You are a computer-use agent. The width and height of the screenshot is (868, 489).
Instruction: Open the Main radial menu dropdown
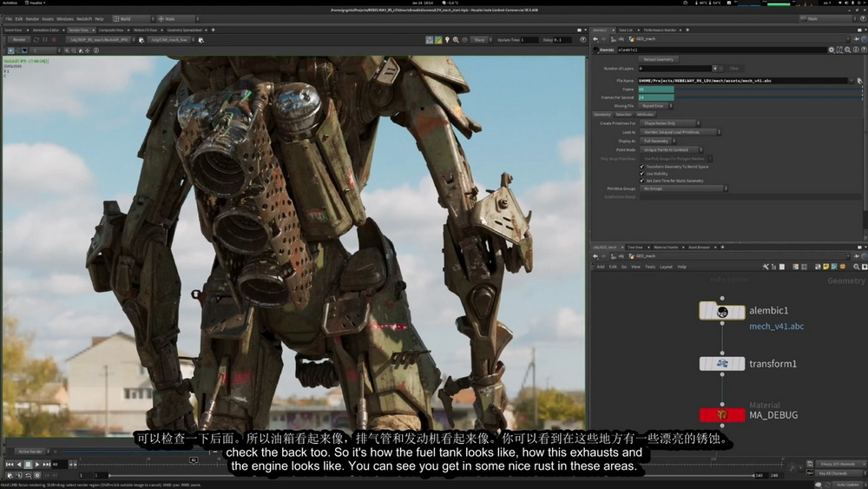tap(177, 19)
